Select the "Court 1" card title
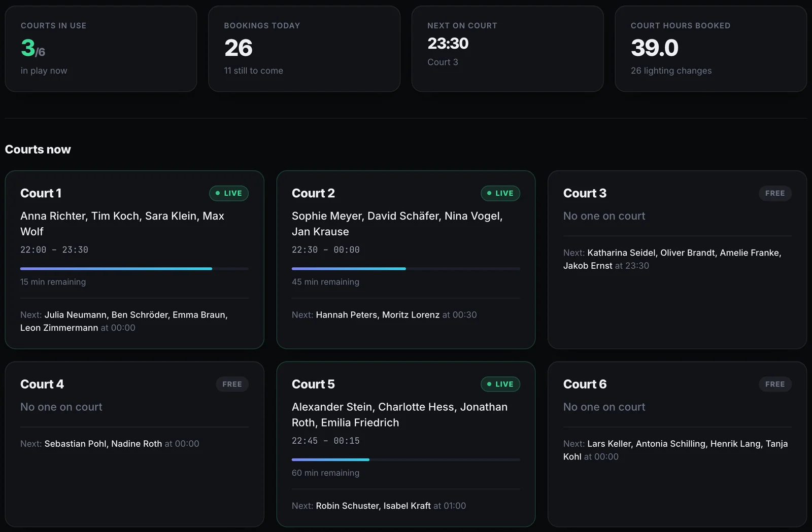The image size is (812, 532). [x=41, y=193]
